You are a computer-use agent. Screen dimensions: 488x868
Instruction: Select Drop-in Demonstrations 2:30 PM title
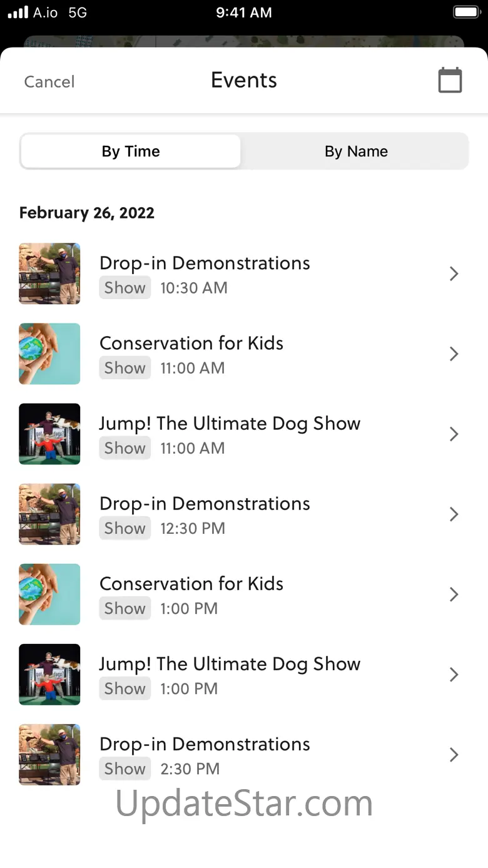click(x=205, y=744)
